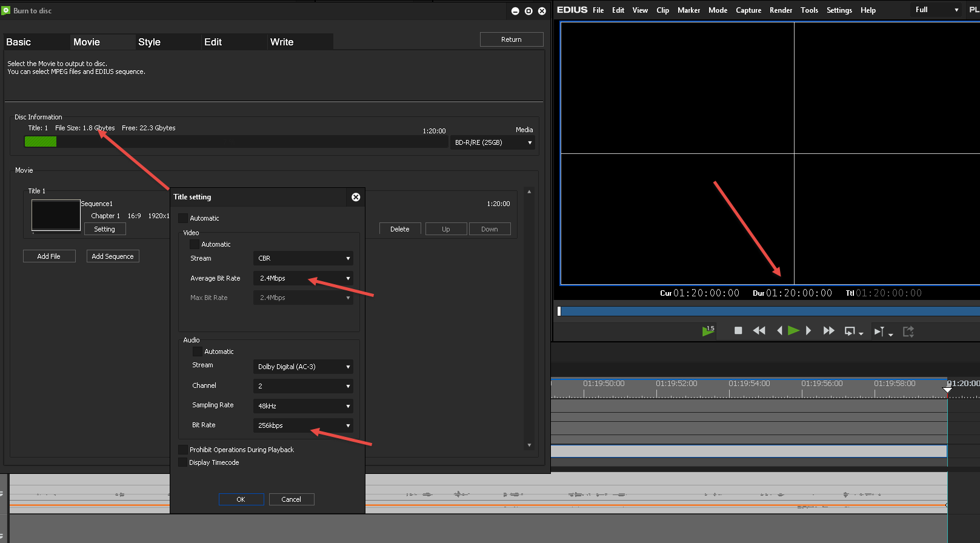The image size is (980, 543).
Task: Click the Add Sequence button
Action: (x=113, y=256)
